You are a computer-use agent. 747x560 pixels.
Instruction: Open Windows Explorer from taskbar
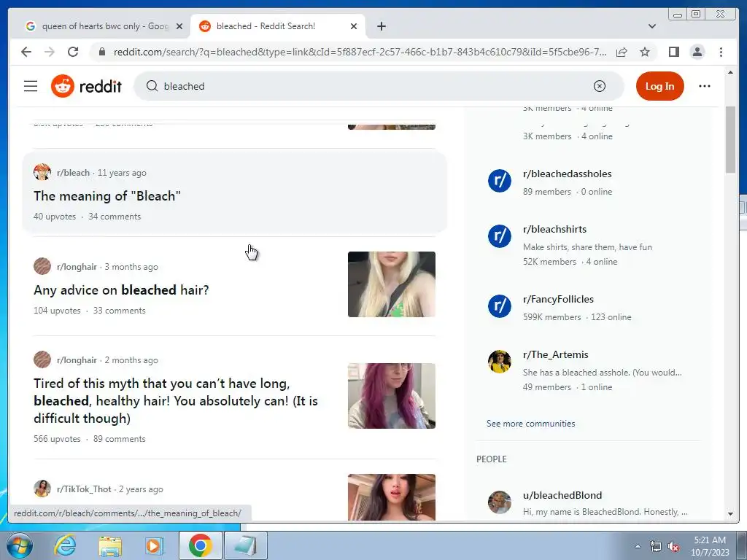point(110,545)
